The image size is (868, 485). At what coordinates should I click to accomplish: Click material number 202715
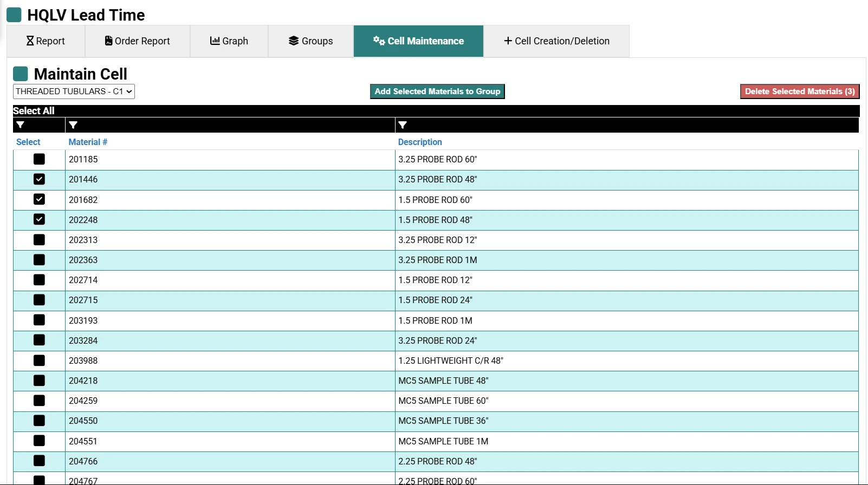(83, 300)
